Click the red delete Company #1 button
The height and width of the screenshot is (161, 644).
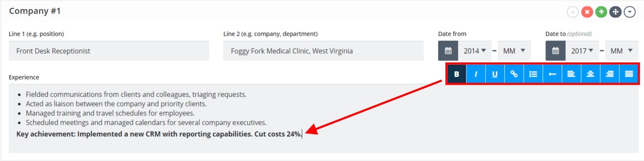point(587,12)
